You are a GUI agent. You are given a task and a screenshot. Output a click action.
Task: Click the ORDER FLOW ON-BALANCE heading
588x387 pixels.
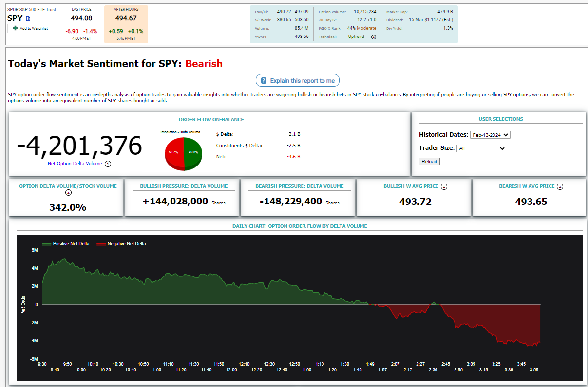click(x=211, y=119)
